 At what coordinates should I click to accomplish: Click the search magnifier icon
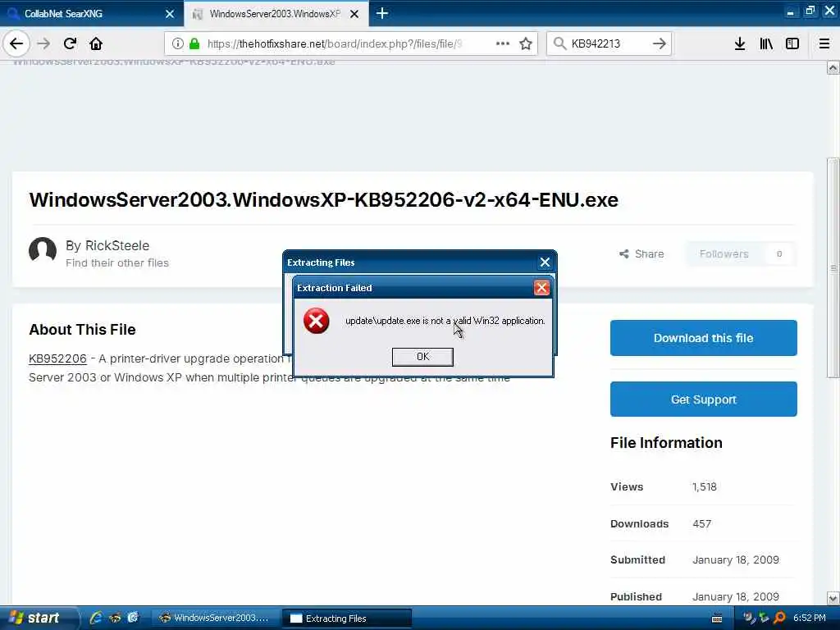point(559,43)
